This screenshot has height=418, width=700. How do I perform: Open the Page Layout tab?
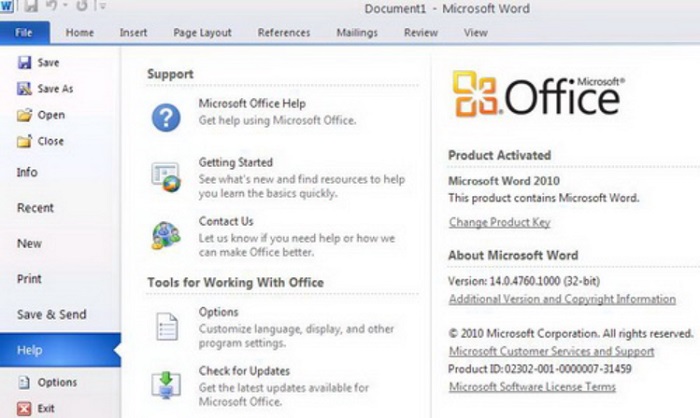[x=202, y=33]
